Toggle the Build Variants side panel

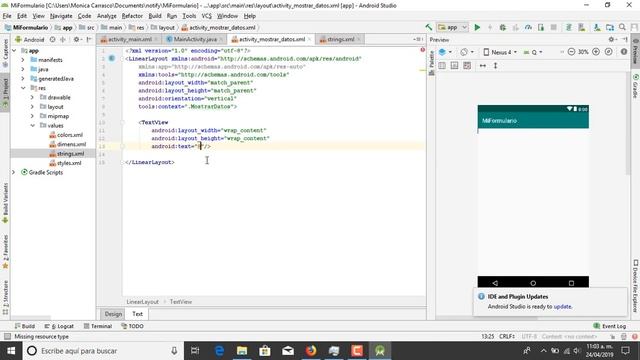[5, 203]
